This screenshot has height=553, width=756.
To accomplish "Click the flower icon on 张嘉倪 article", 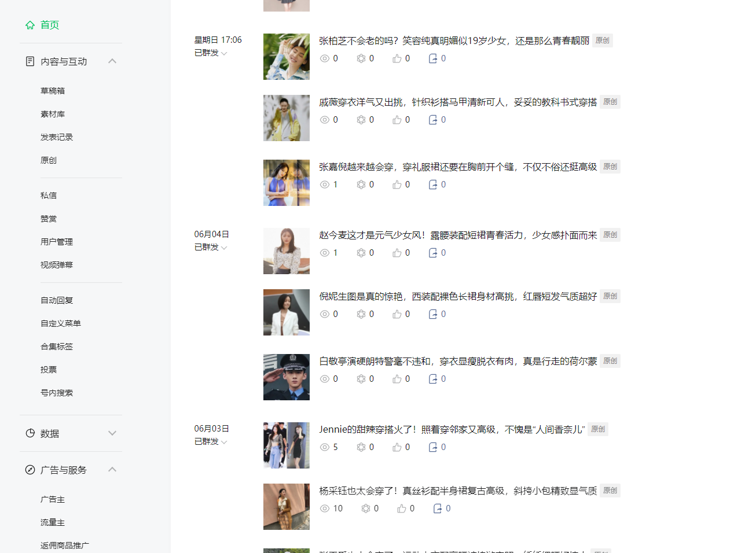I will coord(361,185).
